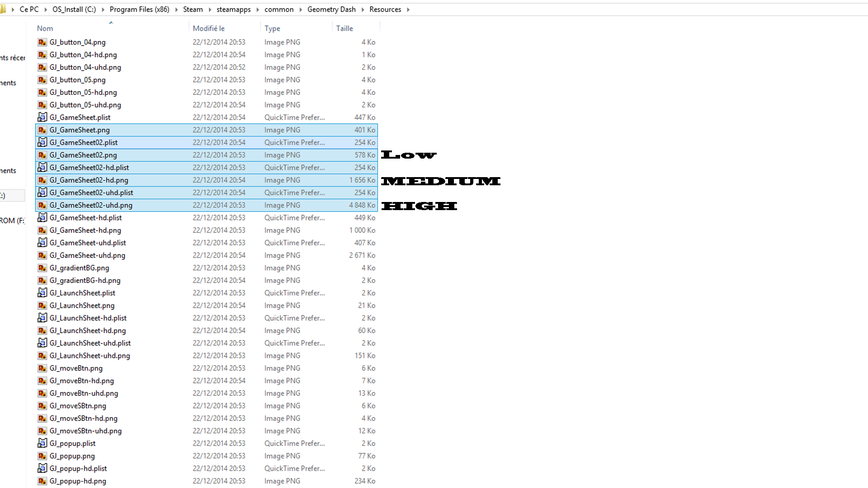Screen dimensions: 868x488
Task: Go to the steamapps breadcrumb folder
Action: tap(233, 9)
